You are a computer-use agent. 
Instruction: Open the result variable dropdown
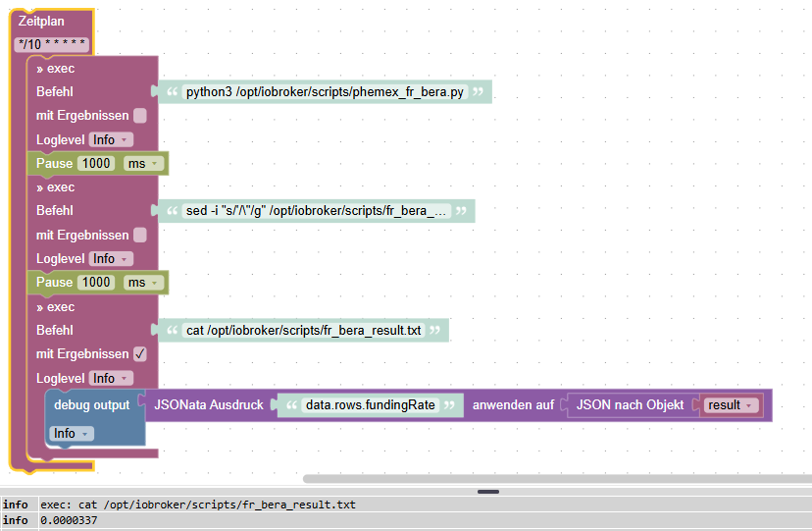point(731,405)
